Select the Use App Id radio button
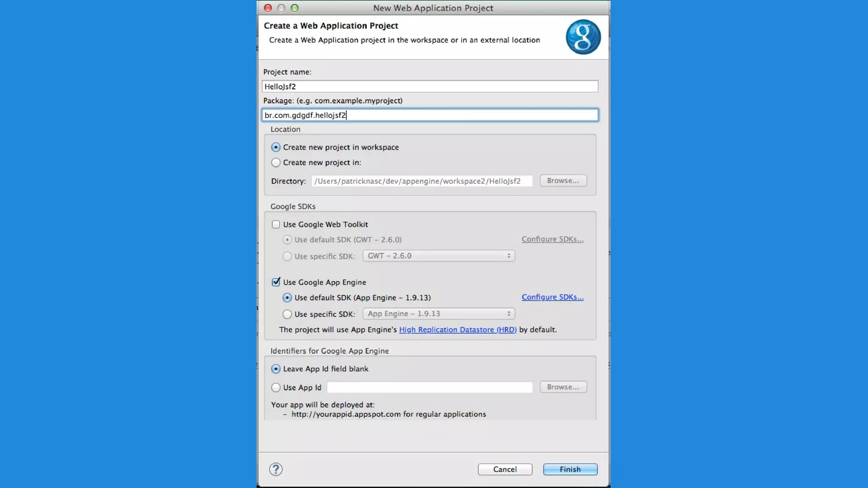Viewport: 868px width, 488px height. click(276, 387)
